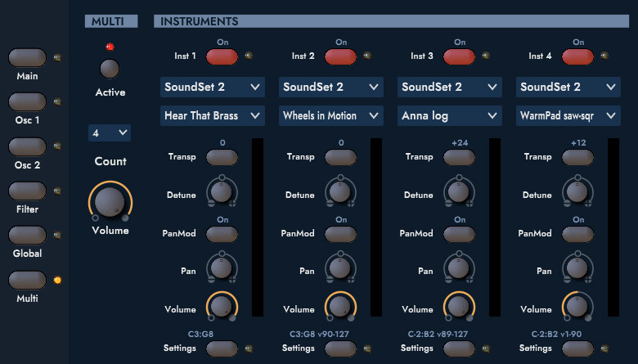Open the Hear That Brass preset dropdown

(x=212, y=116)
